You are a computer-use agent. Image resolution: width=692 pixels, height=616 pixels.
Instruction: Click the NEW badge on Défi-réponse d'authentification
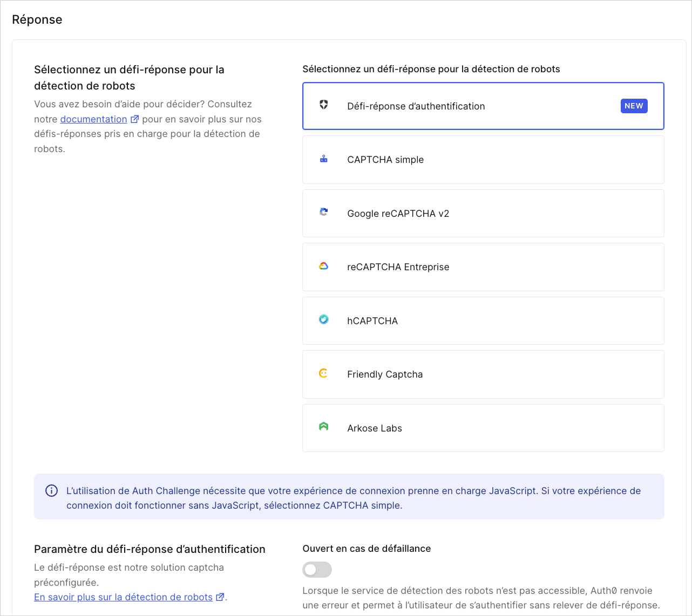coord(634,106)
